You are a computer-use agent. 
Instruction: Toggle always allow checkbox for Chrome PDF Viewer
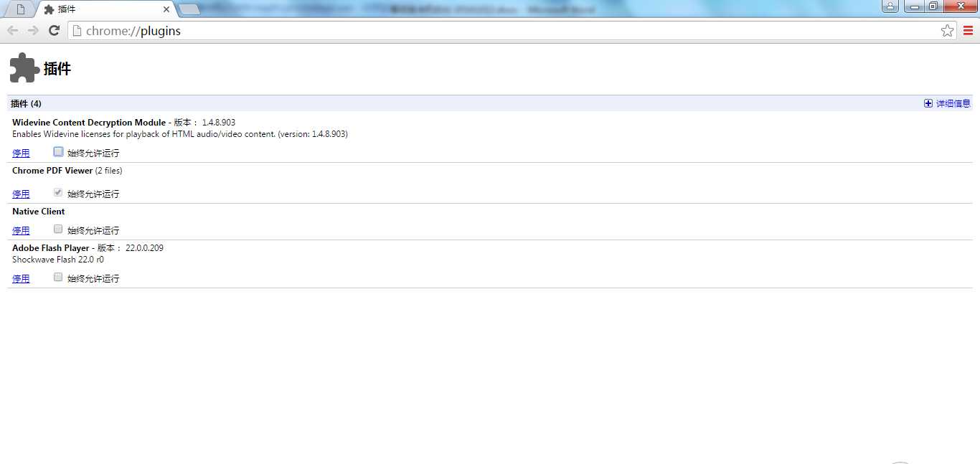58,192
